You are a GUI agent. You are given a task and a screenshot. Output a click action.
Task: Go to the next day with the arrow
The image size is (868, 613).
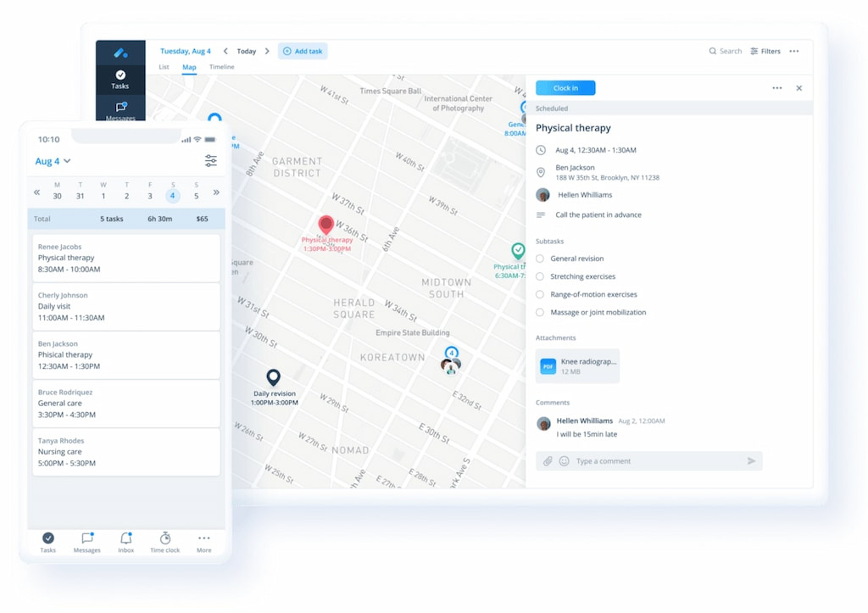(267, 51)
